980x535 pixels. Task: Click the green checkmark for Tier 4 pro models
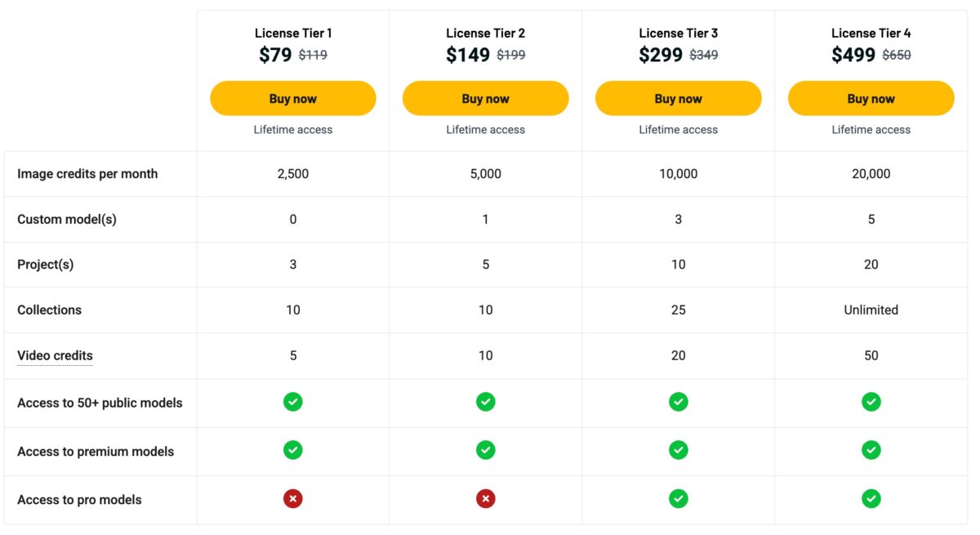[x=871, y=498]
